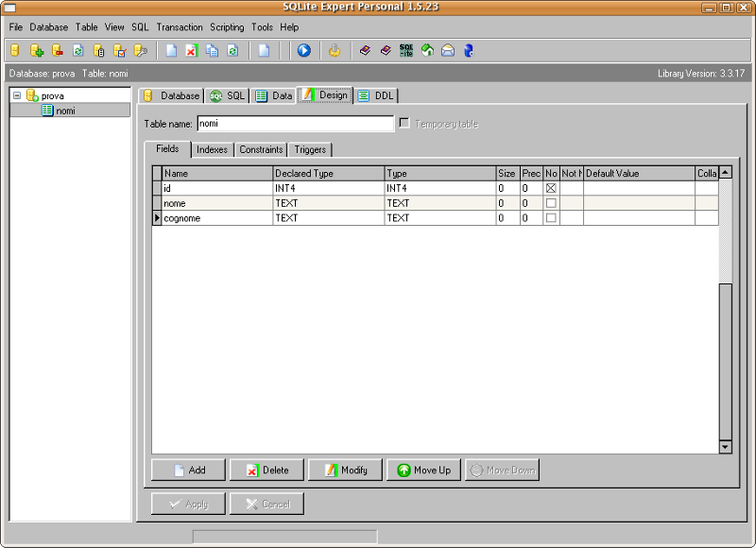Click the blank page icon left of the red X page
Screen dimensions: 756x548
(x=171, y=51)
